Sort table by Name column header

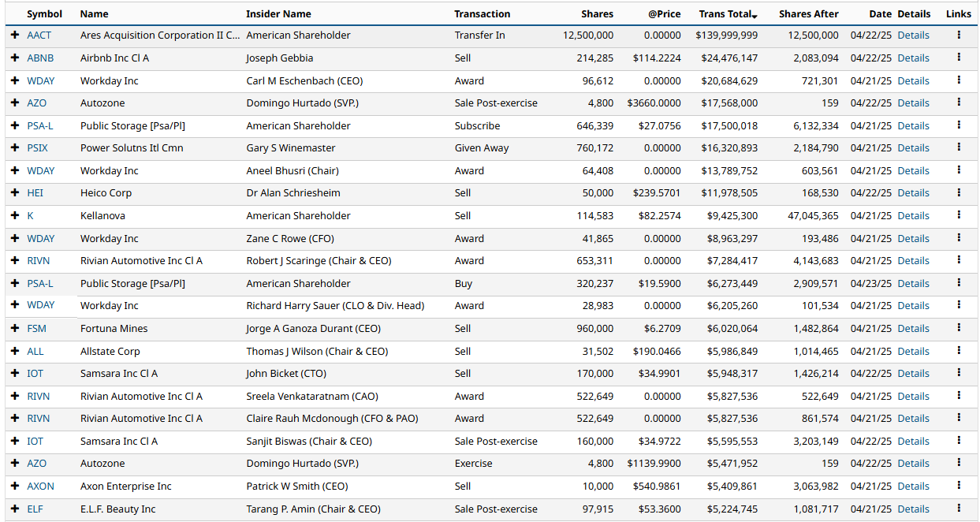(95, 13)
